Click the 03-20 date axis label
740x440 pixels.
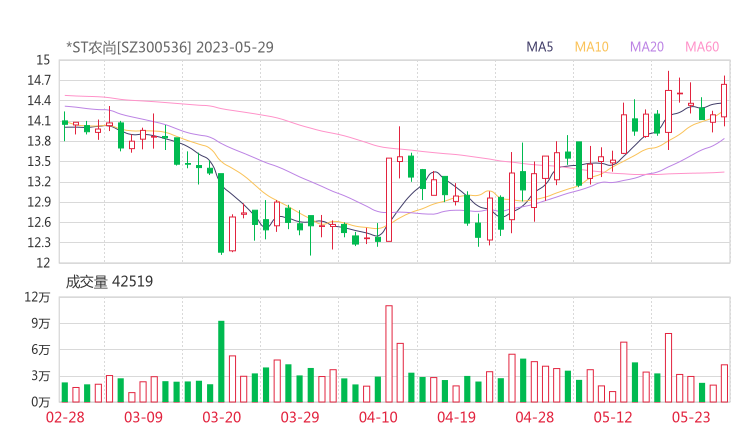221,417
